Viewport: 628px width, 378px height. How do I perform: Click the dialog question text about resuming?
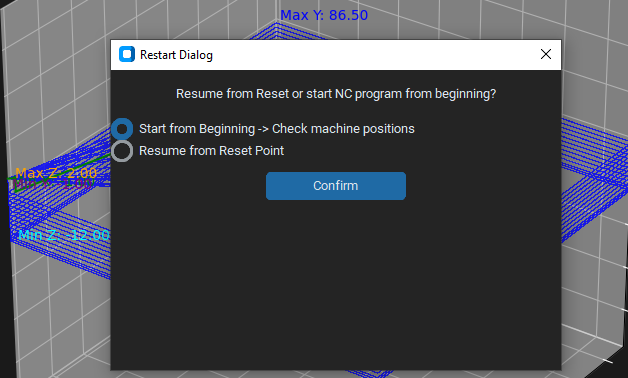pos(336,94)
